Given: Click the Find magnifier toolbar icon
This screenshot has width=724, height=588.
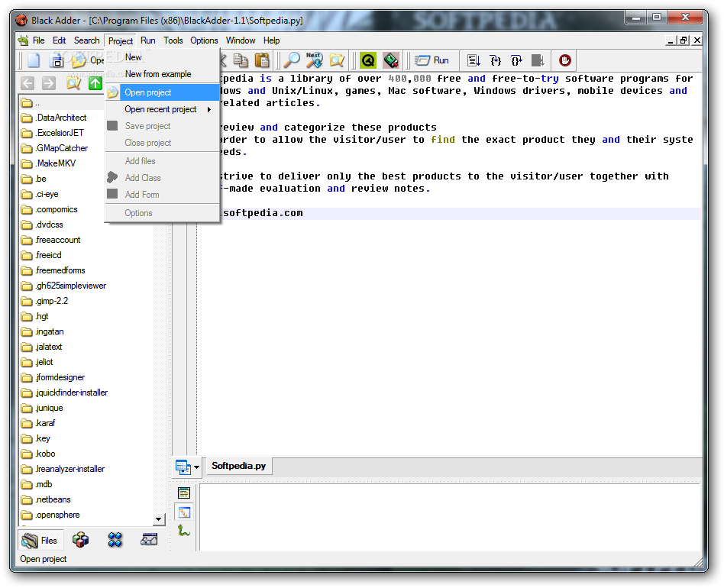Looking at the screenshot, I should click(292, 60).
